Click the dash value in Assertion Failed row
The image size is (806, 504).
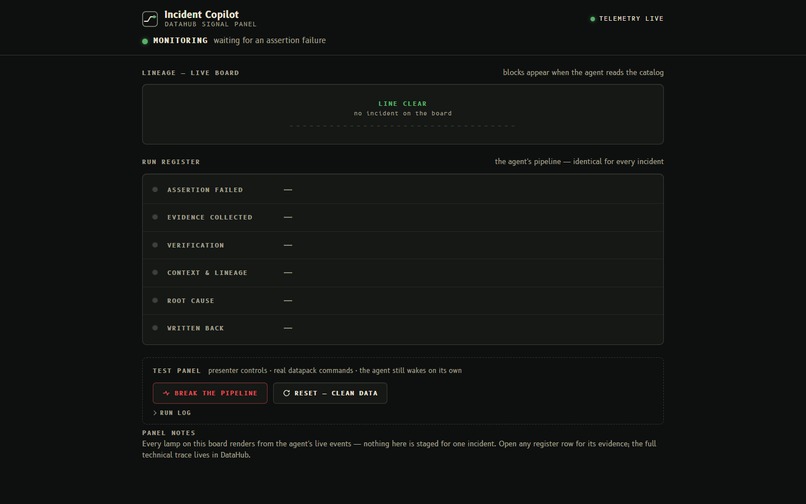[x=288, y=190]
